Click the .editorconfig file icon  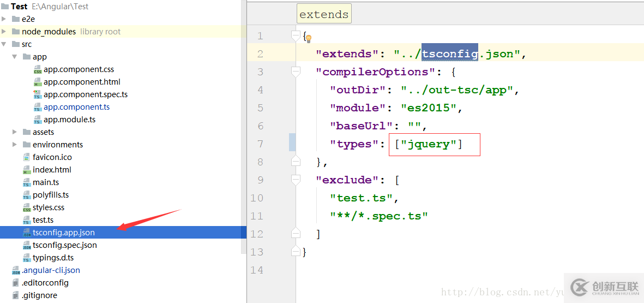[x=16, y=283]
